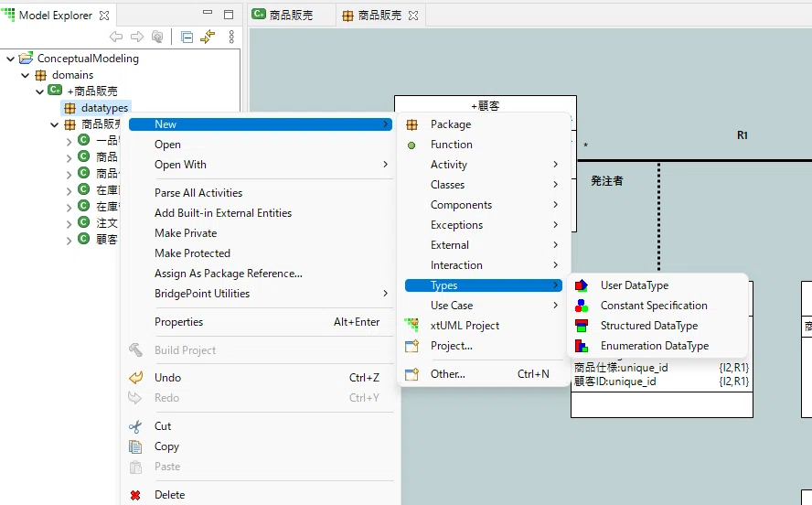Open the BridgePoint Utilities submenu
Screen dimensions: 812x505
261,294
